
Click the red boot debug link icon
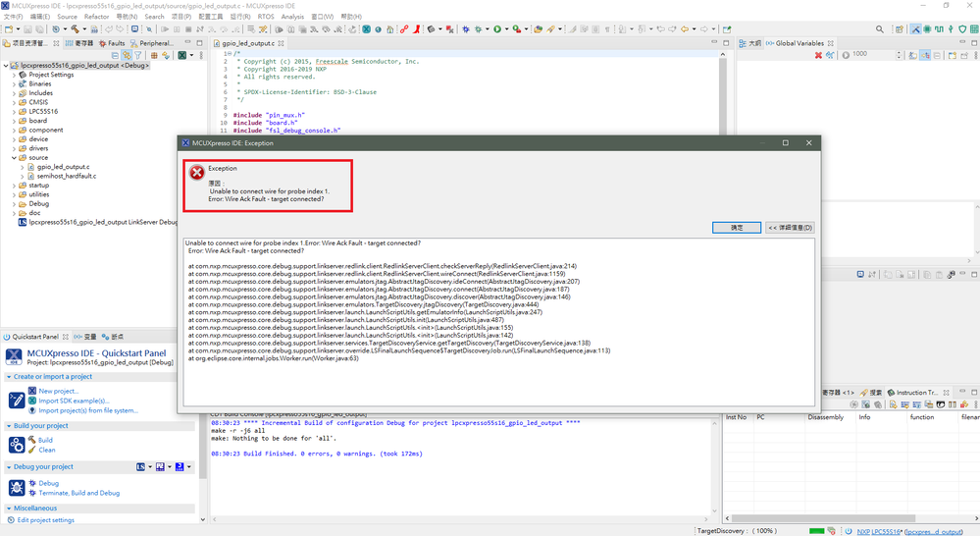(416, 28)
